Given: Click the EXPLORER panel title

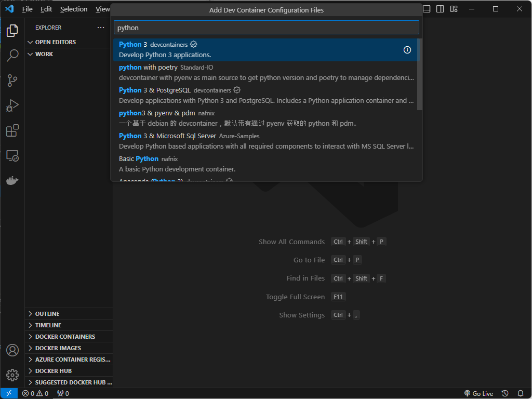Looking at the screenshot, I should [48, 28].
